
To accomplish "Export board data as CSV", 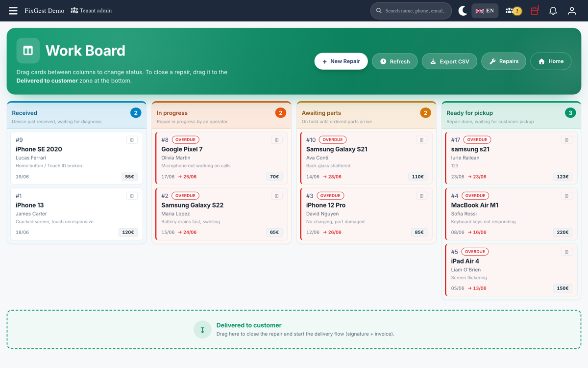I will [449, 61].
